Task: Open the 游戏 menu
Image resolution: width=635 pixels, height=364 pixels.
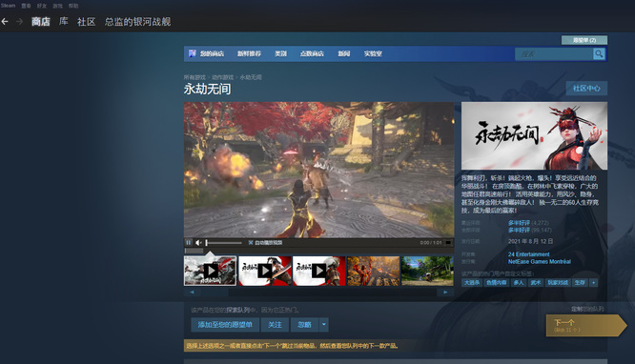Action: 57,6
